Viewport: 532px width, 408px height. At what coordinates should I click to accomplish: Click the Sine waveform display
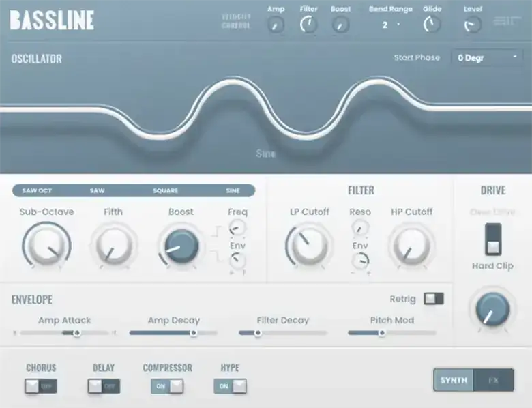[266, 108]
